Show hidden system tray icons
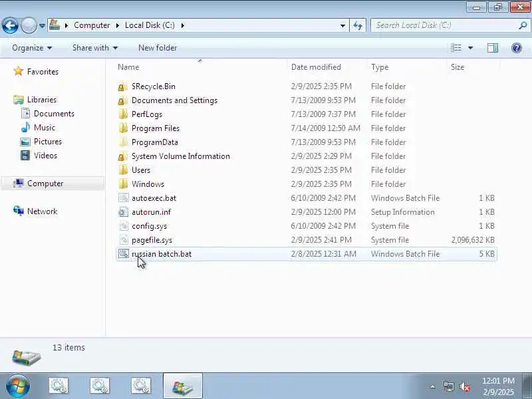Image resolution: width=532 pixels, height=399 pixels. tap(433, 386)
